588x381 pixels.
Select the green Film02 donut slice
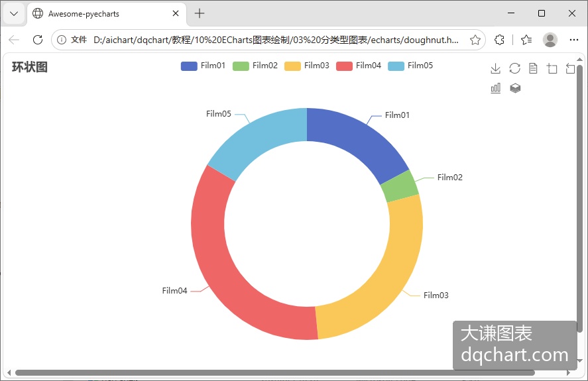pyautogui.click(x=400, y=186)
